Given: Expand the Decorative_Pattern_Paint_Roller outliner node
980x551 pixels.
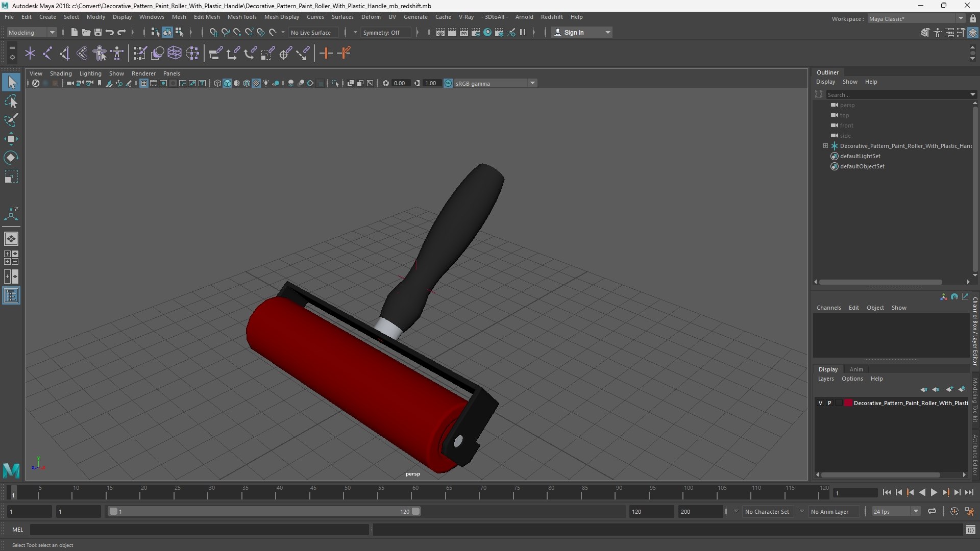Looking at the screenshot, I should (x=825, y=146).
